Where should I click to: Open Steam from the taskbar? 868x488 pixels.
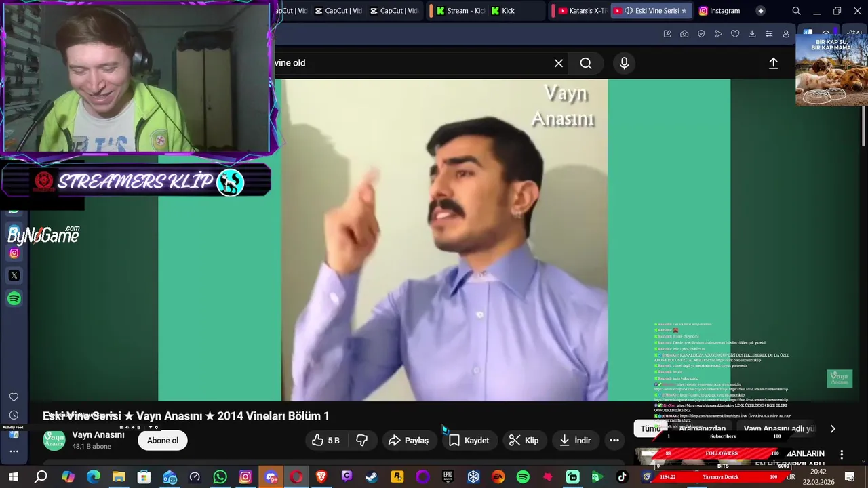click(372, 477)
